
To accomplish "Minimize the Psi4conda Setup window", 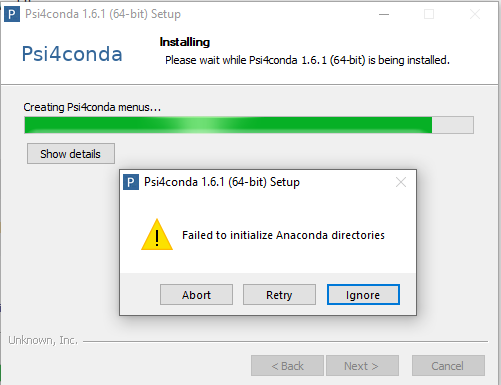I will pyautogui.click(x=384, y=14).
